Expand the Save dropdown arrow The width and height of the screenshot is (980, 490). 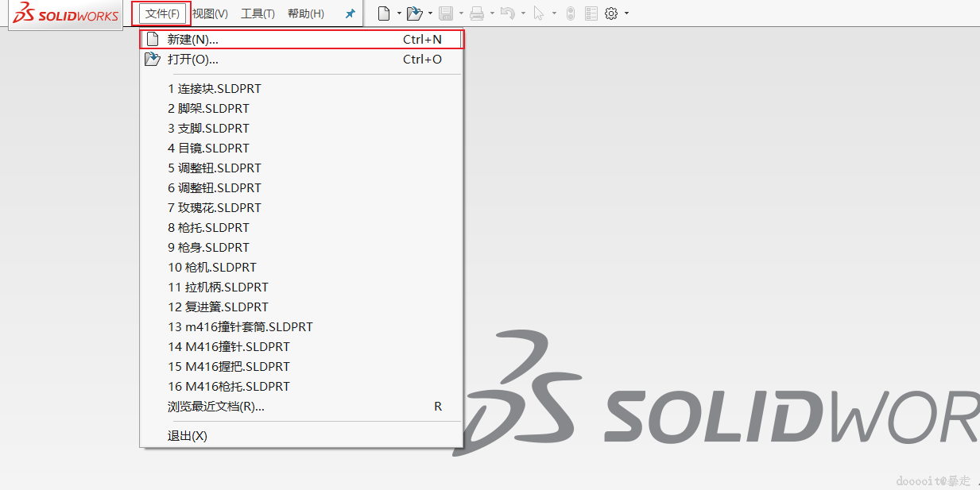pos(461,14)
